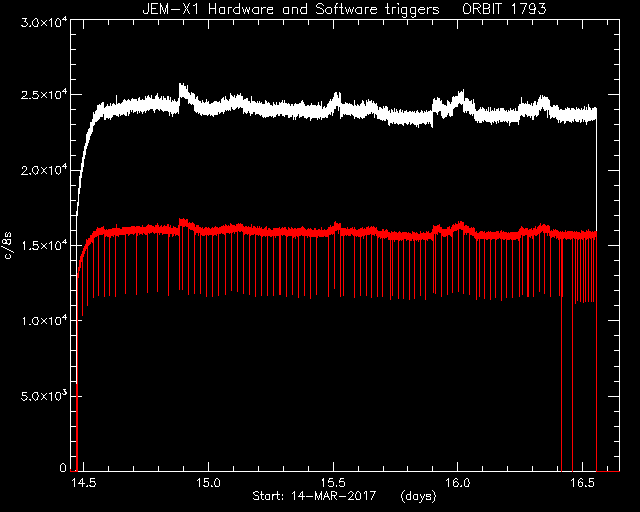This screenshot has height=512, width=640.
Task: Click the 16.5 x-axis tick label
Action: pyautogui.click(x=582, y=483)
